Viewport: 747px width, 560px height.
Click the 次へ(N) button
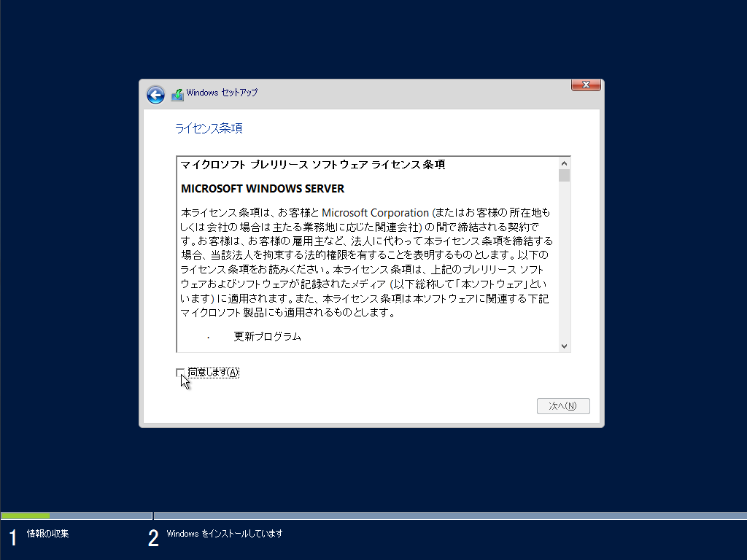point(563,405)
